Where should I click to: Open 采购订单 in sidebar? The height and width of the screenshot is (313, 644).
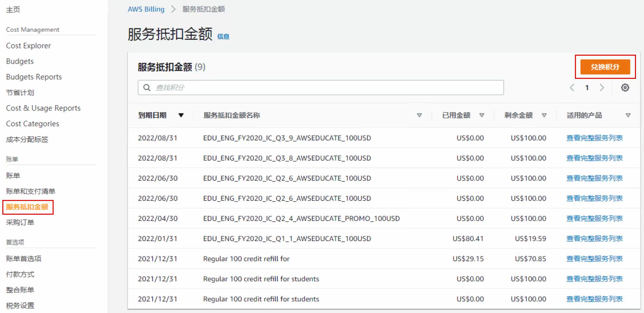tap(20, 222)
